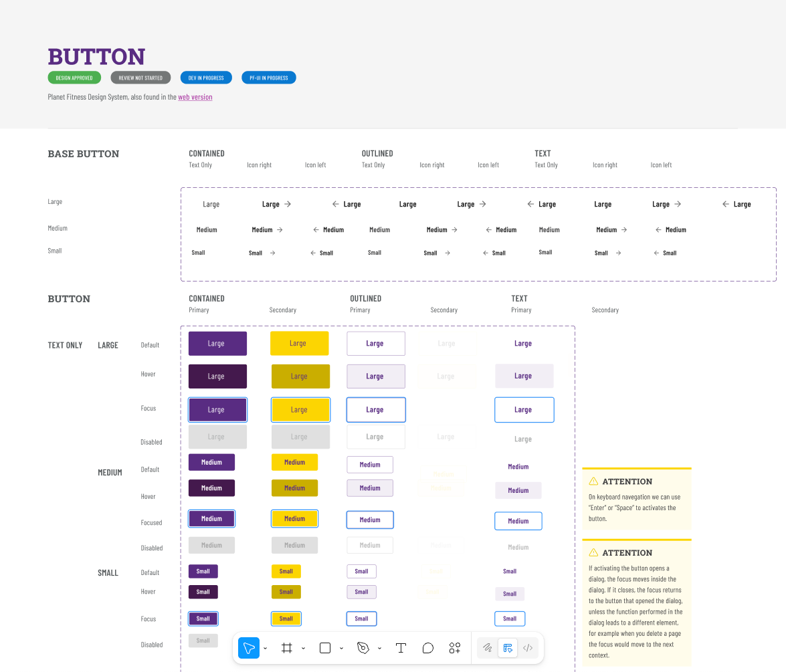Select the SMALL size group label
Image resolution: width=786 pixels, height=672 pixels.
[x=108, y=573]
